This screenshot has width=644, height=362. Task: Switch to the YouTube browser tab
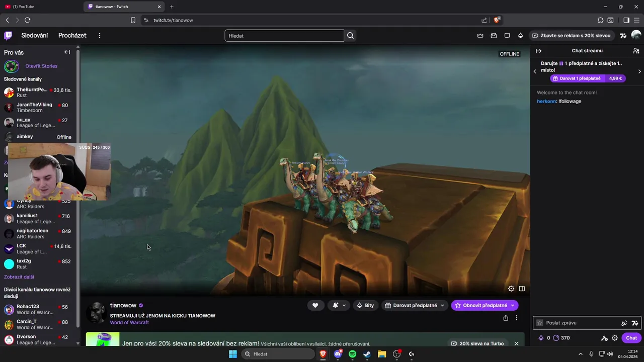coord(40,7)
